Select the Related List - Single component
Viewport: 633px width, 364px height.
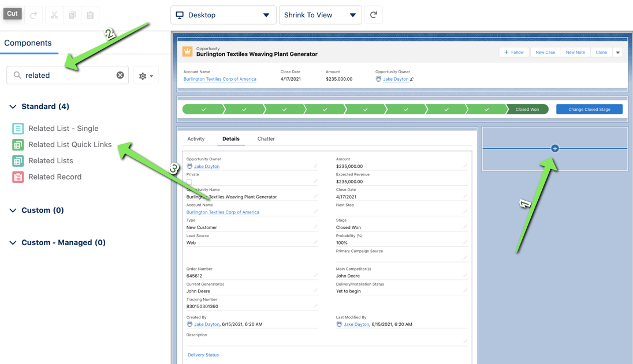click(64, 129)
